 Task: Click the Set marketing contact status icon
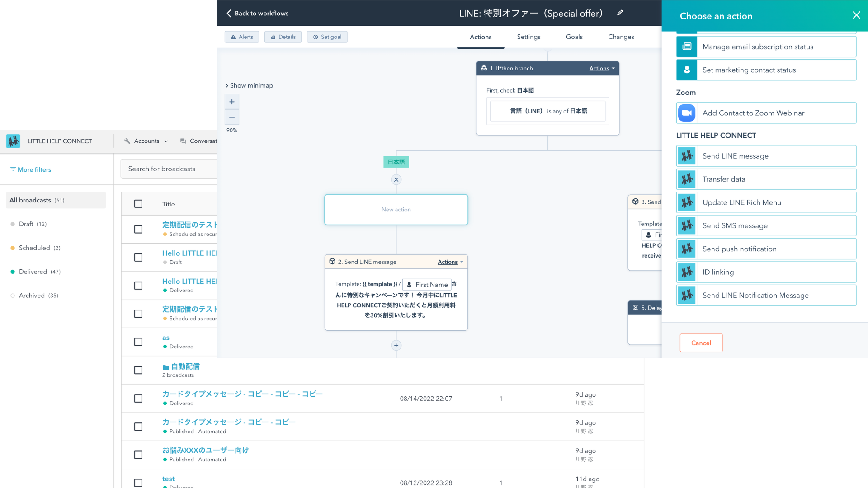click(x=687, y=70)
